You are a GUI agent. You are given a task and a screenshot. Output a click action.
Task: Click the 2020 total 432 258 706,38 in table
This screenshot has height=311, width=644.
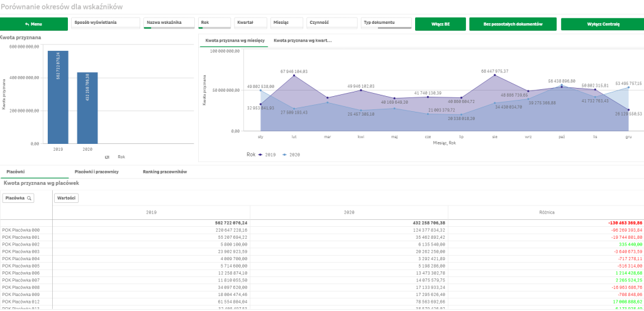pyautogui.click(x=428, y=223)
